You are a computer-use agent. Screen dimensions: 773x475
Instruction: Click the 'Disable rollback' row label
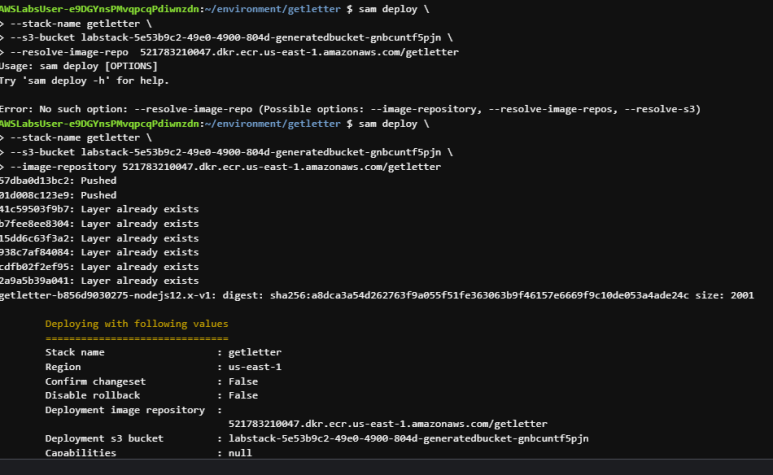[x=92, y=396]
